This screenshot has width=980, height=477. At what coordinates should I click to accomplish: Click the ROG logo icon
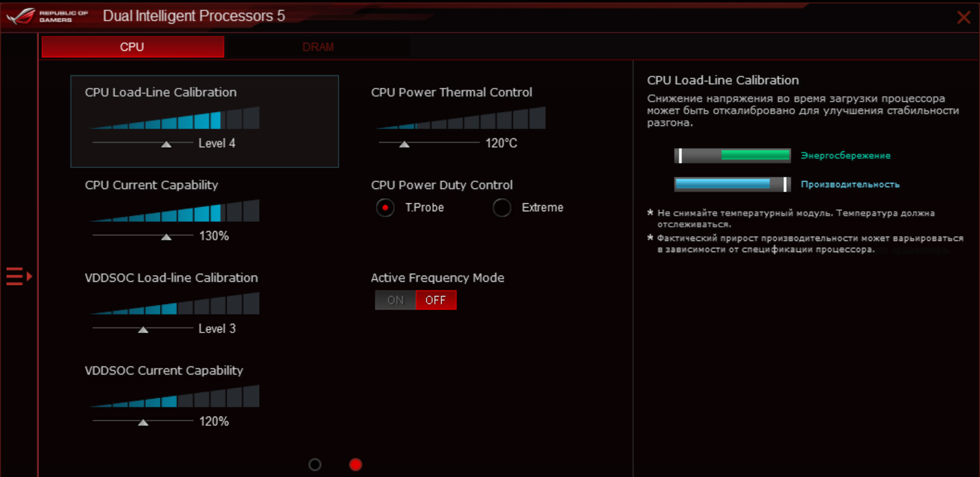coord(20,15)
